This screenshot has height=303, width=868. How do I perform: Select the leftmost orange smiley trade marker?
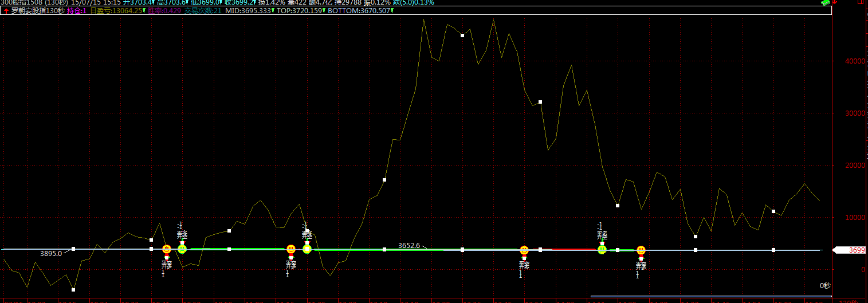pyautogui.click(x=167, y=250)
